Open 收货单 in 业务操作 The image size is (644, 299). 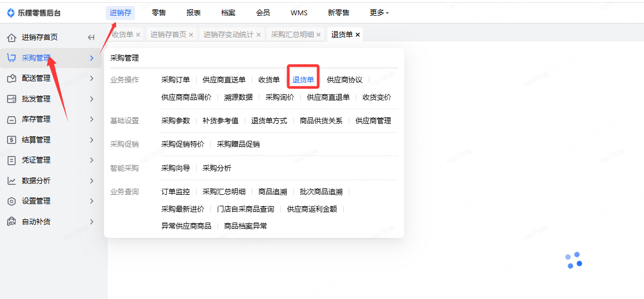click(x=269, y=80)
